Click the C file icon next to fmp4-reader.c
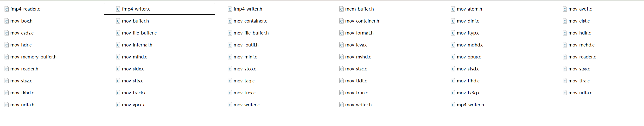Viewport: 644px width, 126px height. [x=6, y=9]
